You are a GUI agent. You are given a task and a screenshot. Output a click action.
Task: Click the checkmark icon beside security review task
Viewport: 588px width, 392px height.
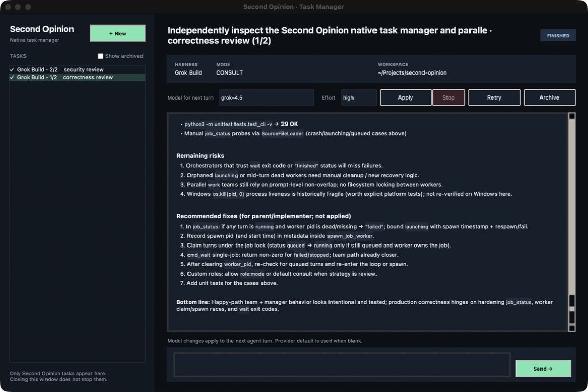(12, 70)
